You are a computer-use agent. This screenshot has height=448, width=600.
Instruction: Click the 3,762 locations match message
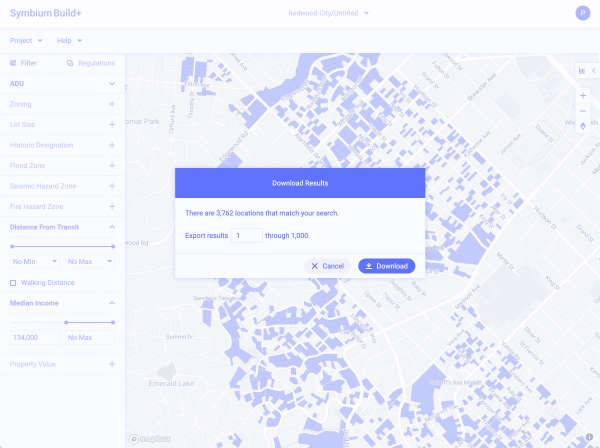coord(262,213)
